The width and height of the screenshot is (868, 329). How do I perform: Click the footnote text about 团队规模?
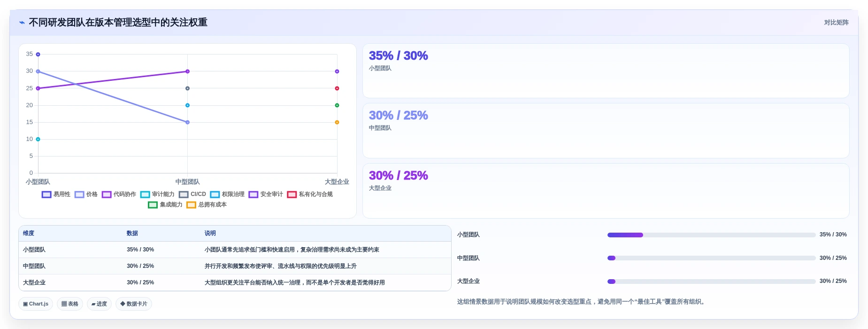(582, 302)
